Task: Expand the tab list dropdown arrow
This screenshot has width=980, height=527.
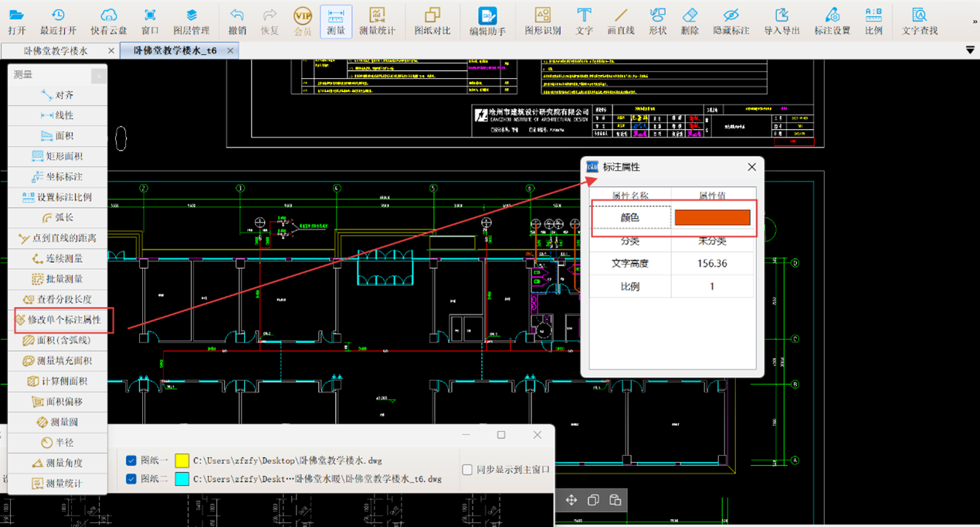Action: [x=970, y=50]
